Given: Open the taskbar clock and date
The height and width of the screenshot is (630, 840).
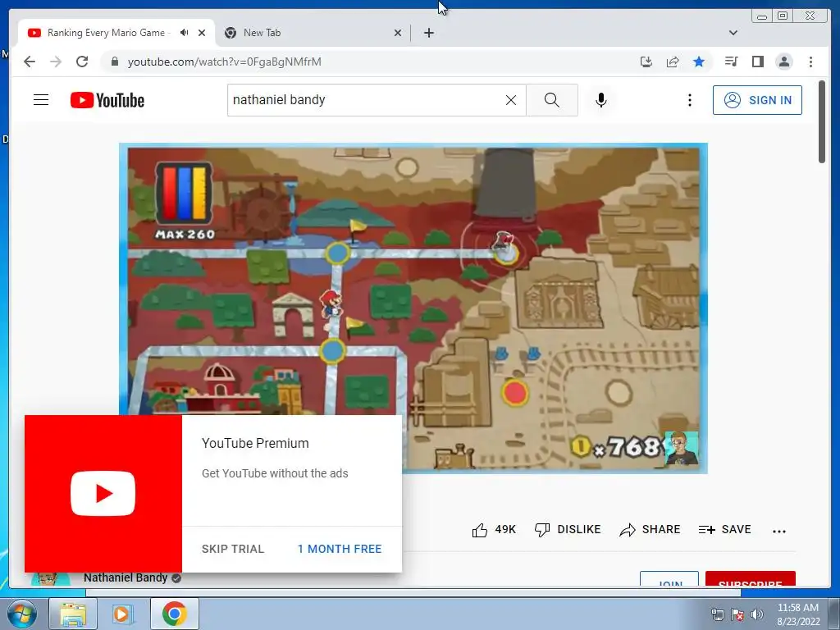Looking at the screenshot, I should point(798,614).
